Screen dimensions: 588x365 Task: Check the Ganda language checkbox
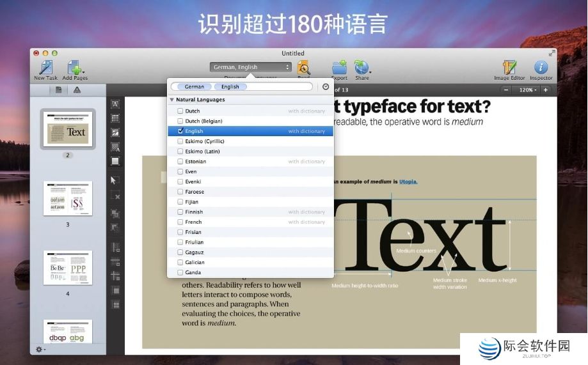(180, 272)
